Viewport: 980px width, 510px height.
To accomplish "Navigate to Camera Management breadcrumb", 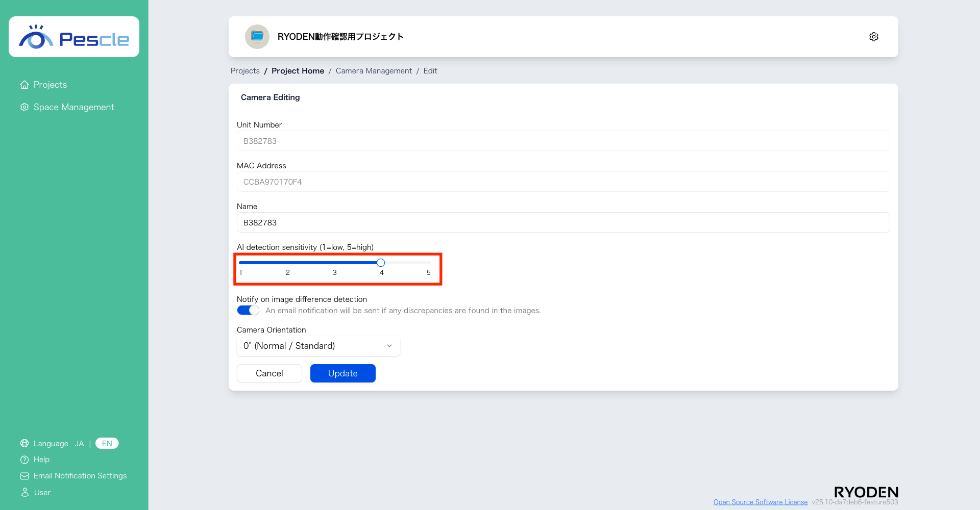I will coord(374,71).
